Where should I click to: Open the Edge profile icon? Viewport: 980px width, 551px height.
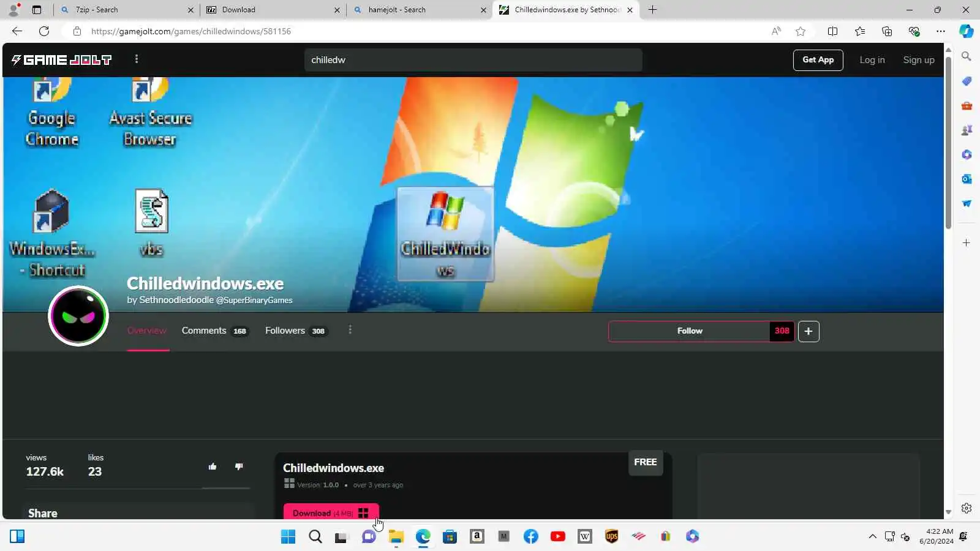point(13,10)
